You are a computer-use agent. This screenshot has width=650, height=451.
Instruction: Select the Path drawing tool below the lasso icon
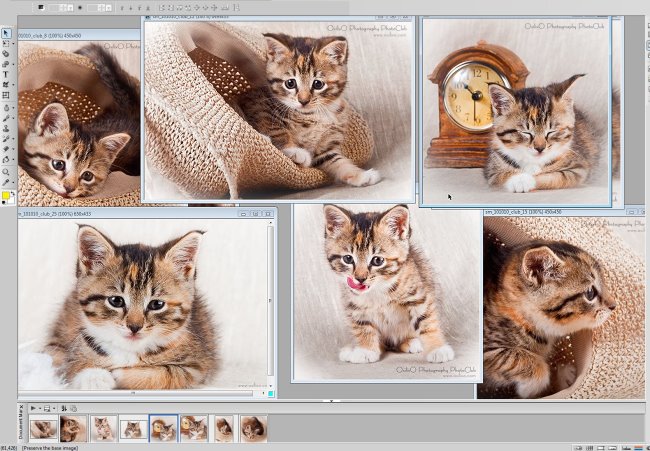[6, 64]
